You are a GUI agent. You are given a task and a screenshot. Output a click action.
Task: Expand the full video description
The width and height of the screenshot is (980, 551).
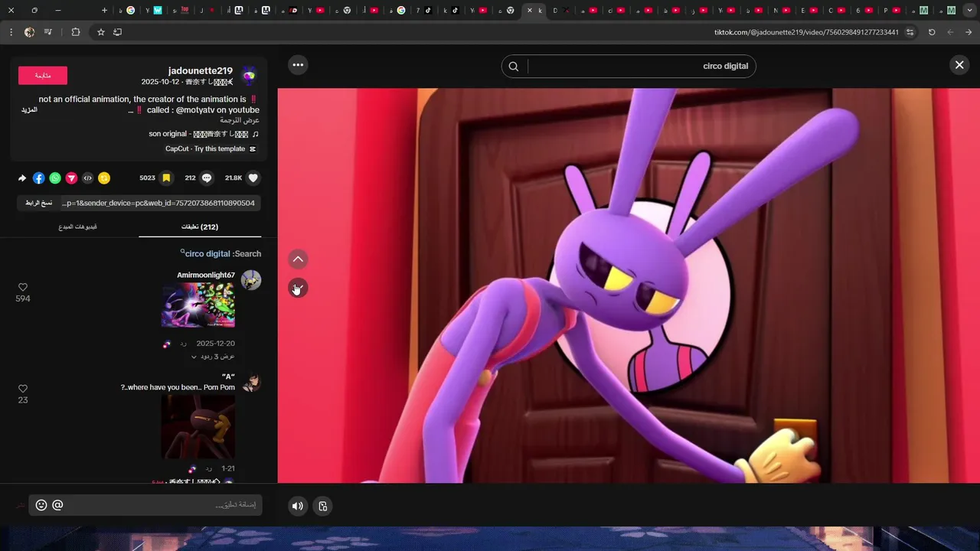click(29, 110)
